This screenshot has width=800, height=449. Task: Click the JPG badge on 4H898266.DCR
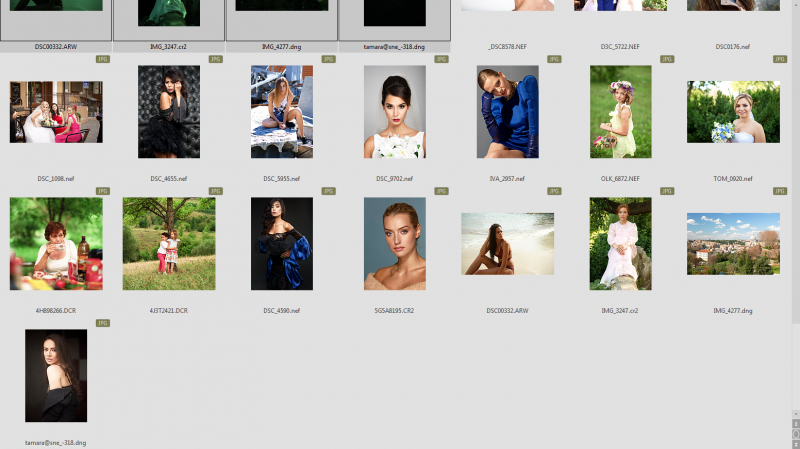(103, 191)
